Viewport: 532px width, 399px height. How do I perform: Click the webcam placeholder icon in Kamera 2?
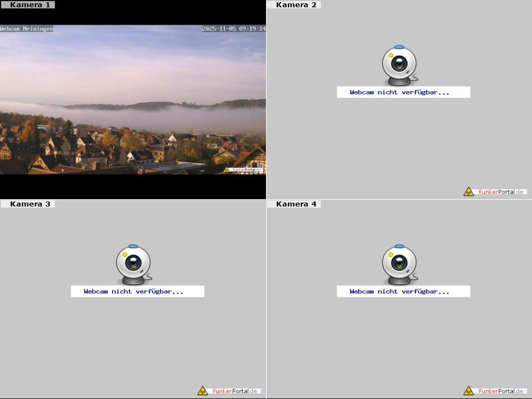399,65
